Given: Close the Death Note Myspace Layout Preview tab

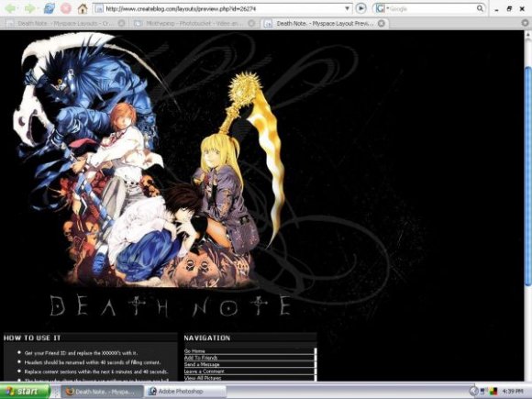Looking at the screenshot, I should [x=382, y=23].
